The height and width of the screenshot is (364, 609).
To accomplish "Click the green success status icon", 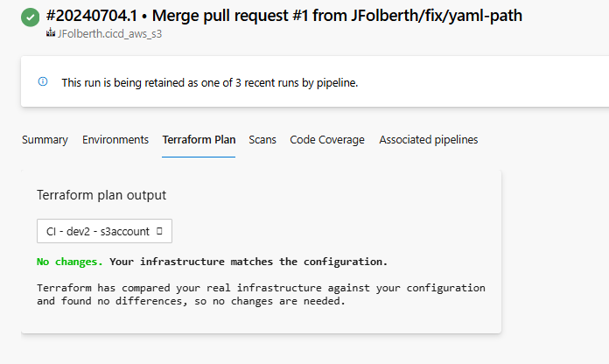I will pyautogui.click(x=31, y=17).
